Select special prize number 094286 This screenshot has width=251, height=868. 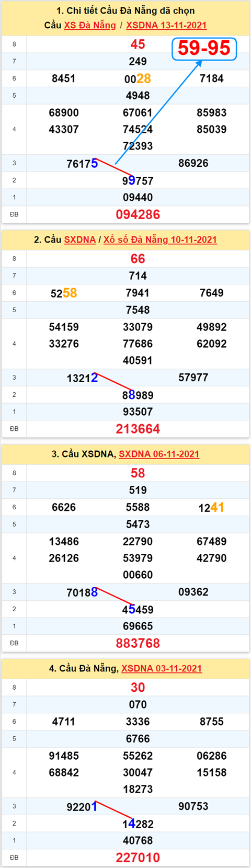tap(138, 214)
